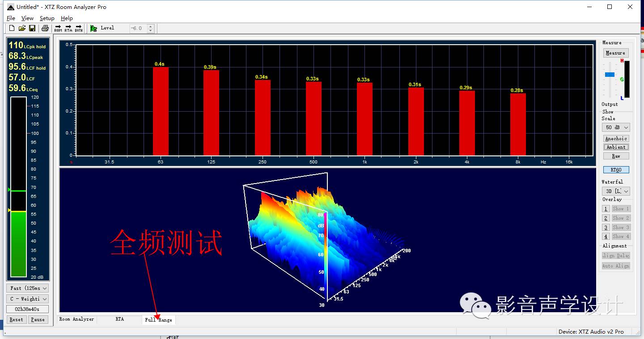Toggle the Show 1 overlay button
The height and width of the screenshot is (339, 644).
coord(621,209)
